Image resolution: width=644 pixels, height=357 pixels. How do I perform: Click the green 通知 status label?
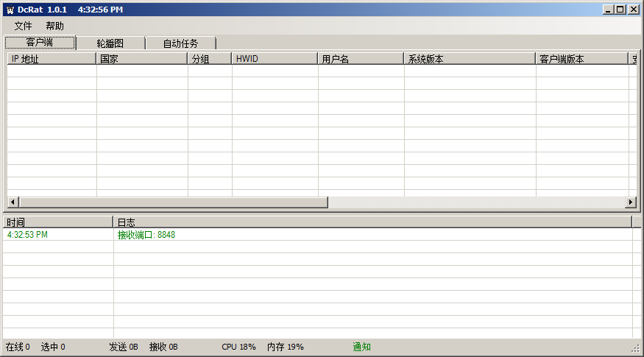361,347
